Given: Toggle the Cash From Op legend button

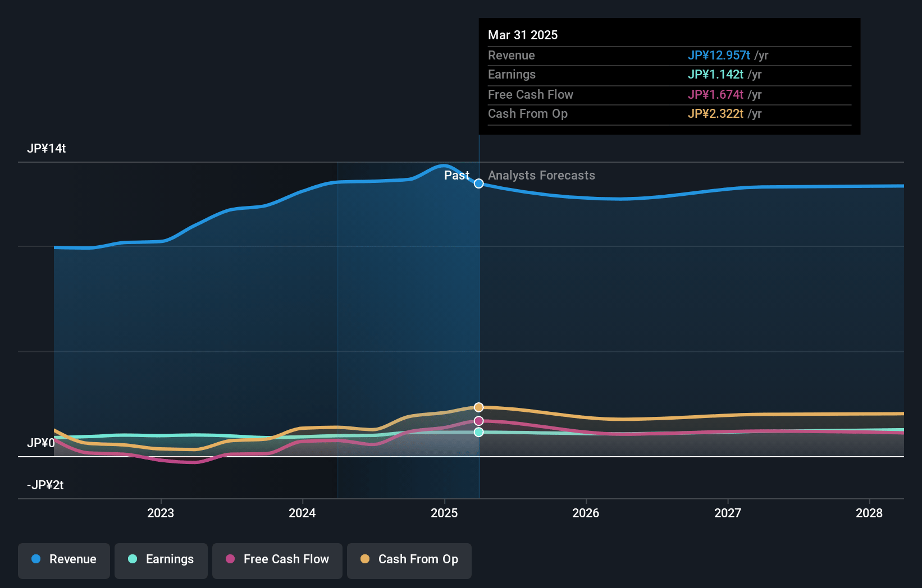Looking at the screenshot, I should click(409, 561).
